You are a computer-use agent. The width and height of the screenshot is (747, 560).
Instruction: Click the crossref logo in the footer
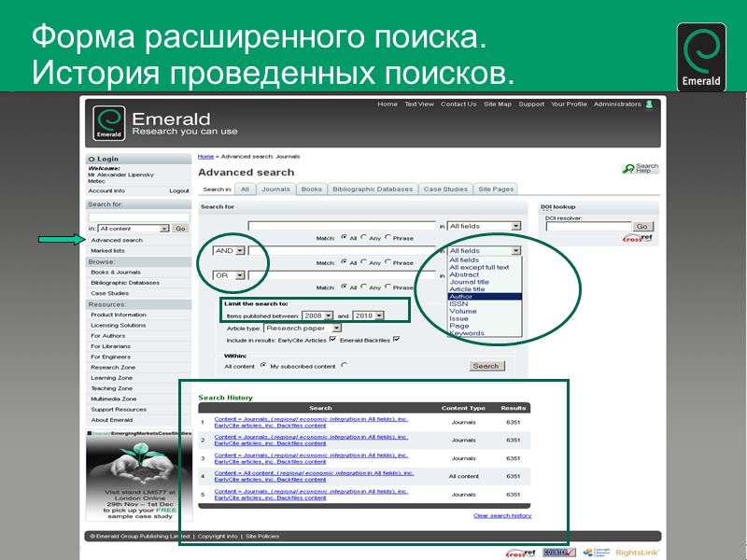(x=518, y=552)
